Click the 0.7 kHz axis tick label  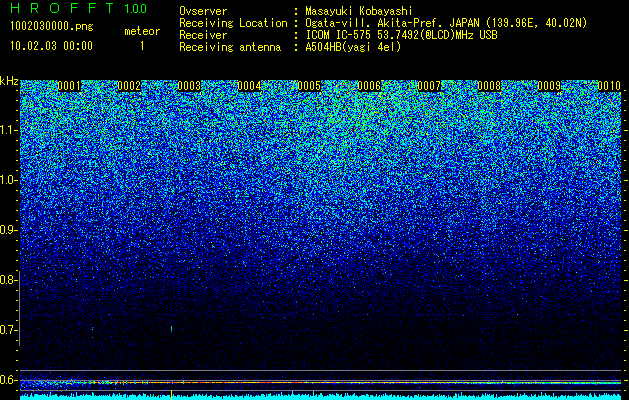point(8,330)
